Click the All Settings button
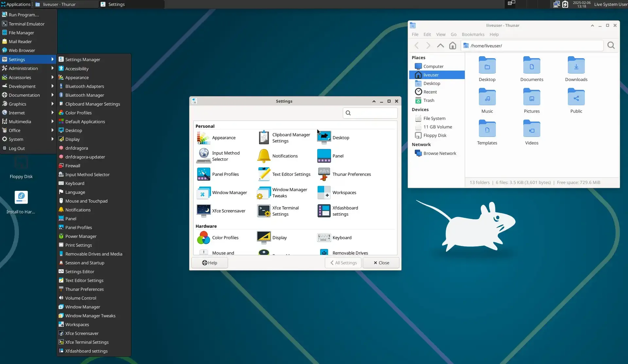Image resolution: width=628 pixels, height=364 pixels. pyautogui.click(x=343, y=262)
